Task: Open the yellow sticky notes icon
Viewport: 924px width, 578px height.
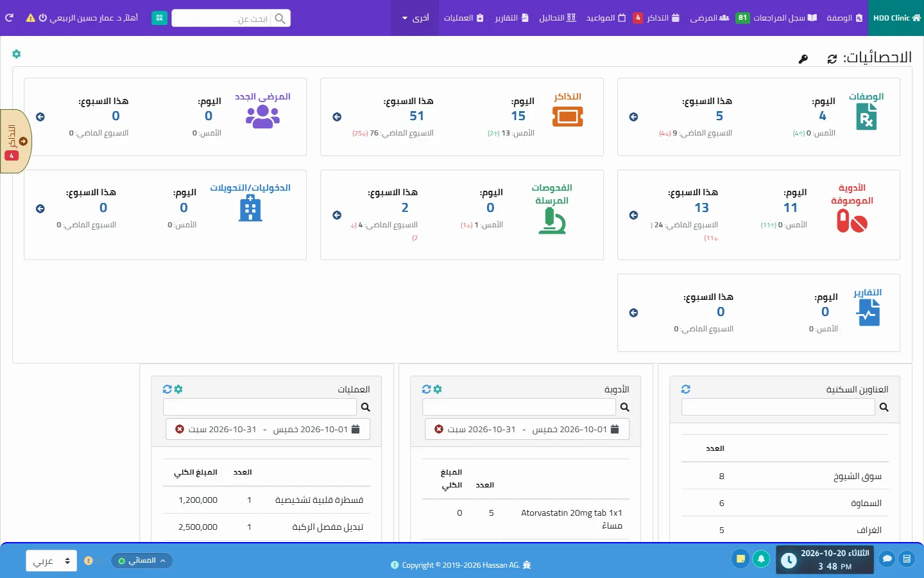Action: [x=740, y=559]
